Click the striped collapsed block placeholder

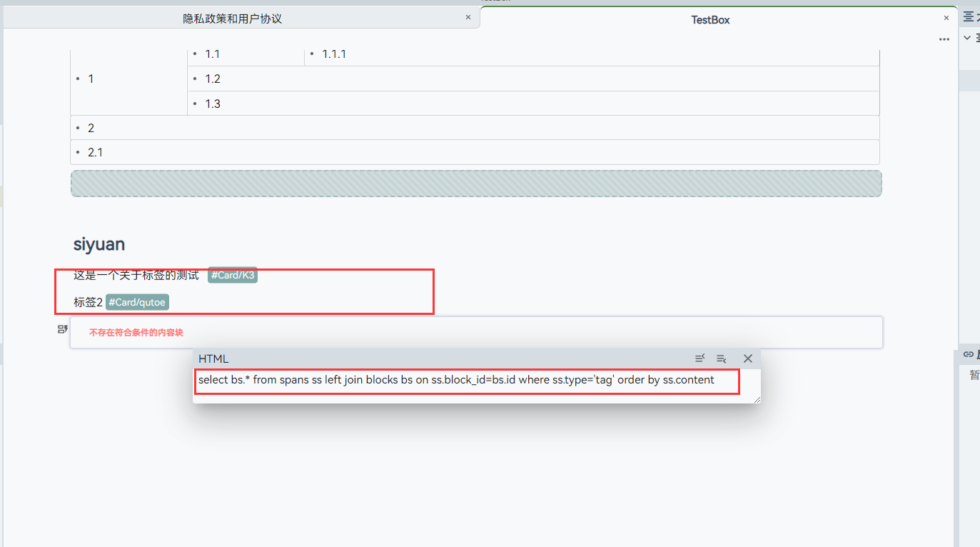pyautogui.click(x=475, y=184)
